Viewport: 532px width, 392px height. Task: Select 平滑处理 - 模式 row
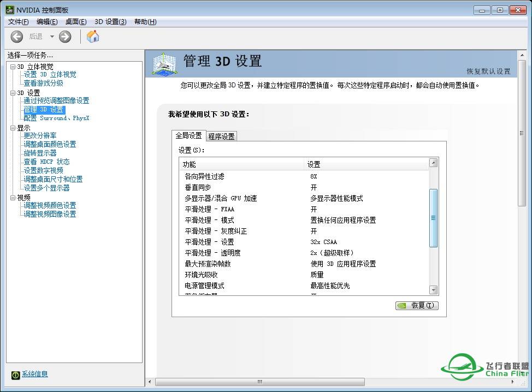[x=304, y=220]
